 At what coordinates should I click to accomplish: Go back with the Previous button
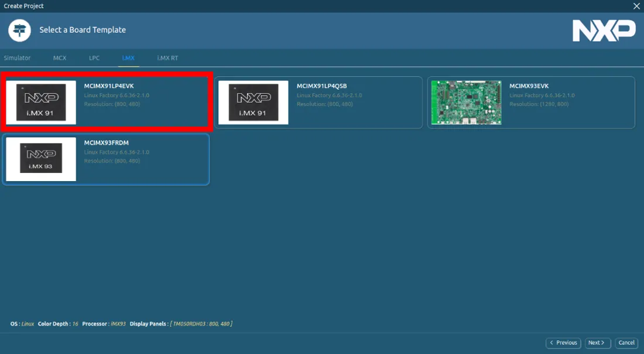tap(563, 343)
